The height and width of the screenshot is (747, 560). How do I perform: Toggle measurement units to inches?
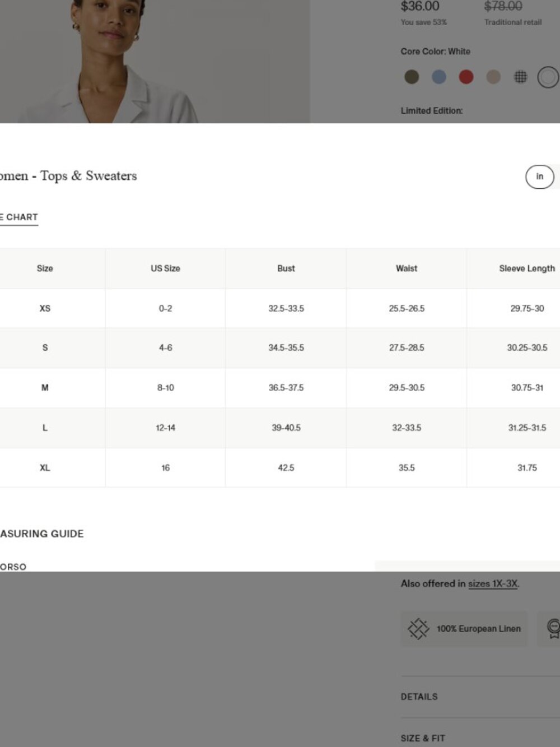pyautogui.click(x=540, y=177)
